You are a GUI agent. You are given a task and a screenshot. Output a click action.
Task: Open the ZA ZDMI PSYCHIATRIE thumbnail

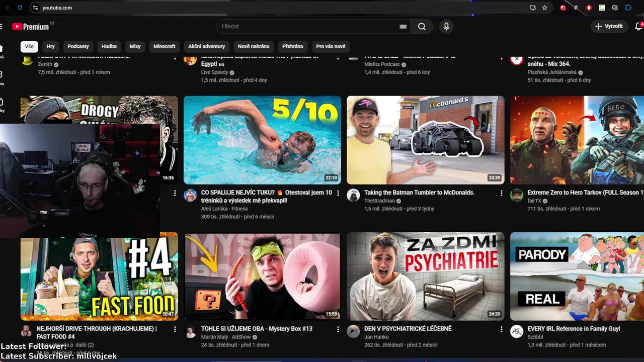(425, 277)
